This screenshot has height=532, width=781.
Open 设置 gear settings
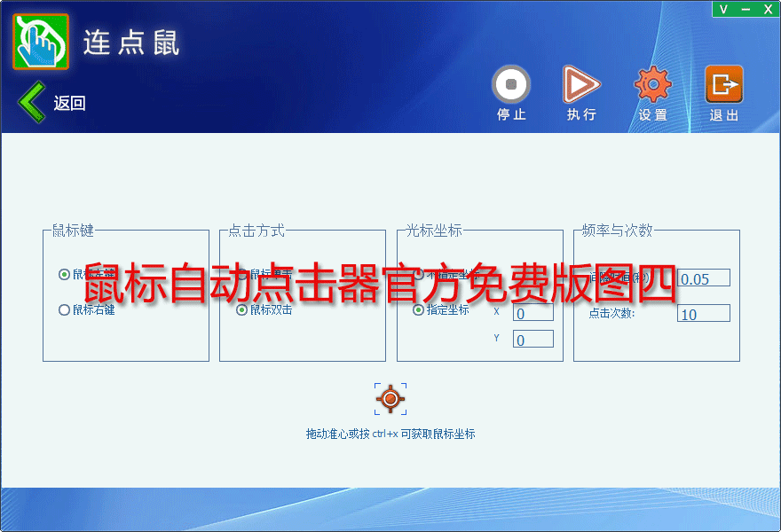tap(652, 84)
